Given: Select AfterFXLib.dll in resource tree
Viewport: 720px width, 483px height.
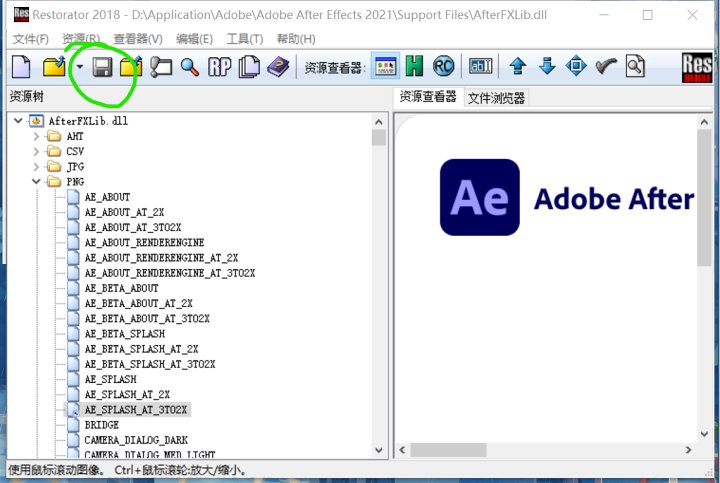Looking at the screenshot, I should tap(88, 121).
